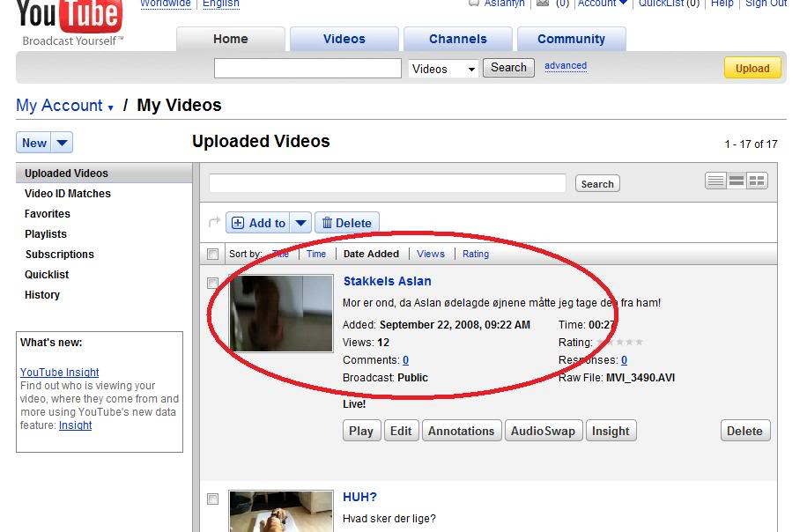Click the top Search button
This screenshot has width=807, height=532.
point(508,68)
